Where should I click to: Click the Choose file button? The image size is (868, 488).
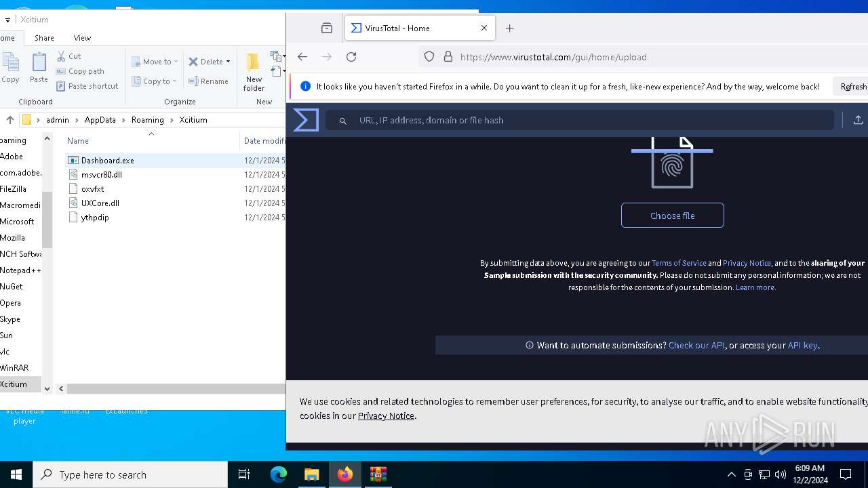tap(672, 216)
